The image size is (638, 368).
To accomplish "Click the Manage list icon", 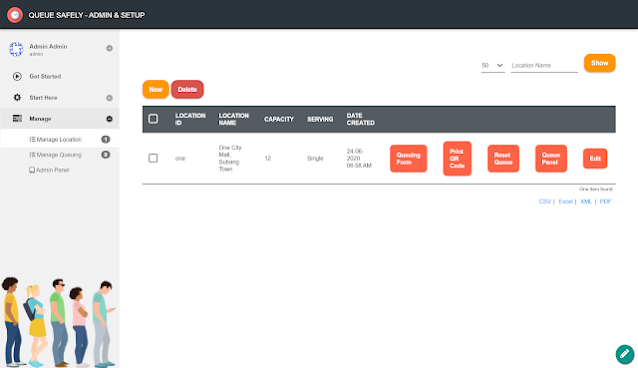I will [x=17, y=118].
